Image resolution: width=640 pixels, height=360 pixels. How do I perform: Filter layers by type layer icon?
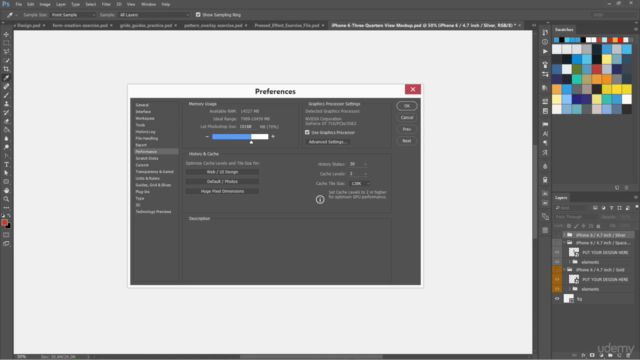[611, 208]
